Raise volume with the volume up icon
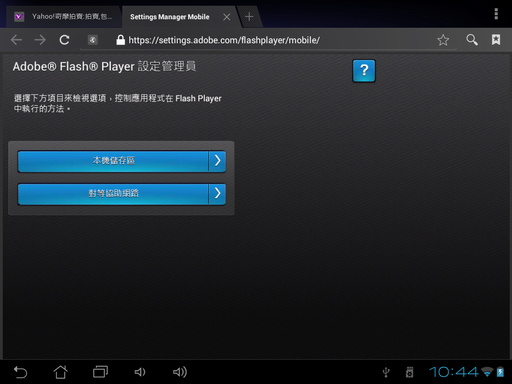Viewport: 512px width, 384px height. point(180,372)
